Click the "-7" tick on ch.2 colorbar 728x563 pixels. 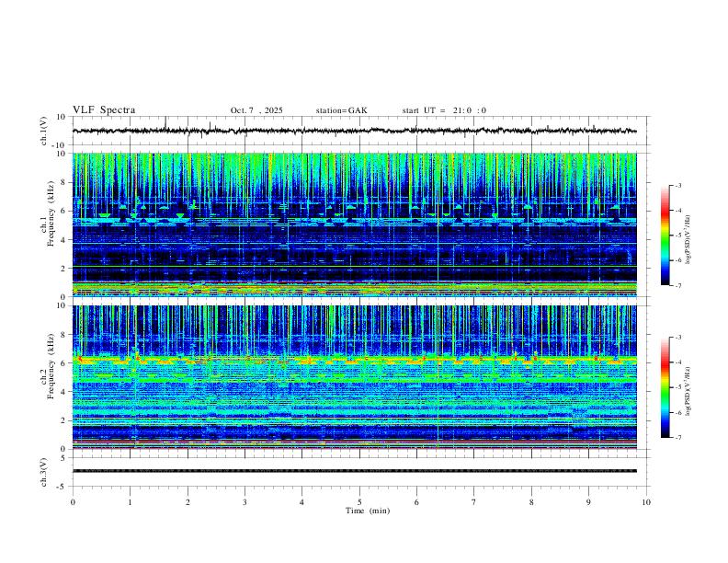677,437
